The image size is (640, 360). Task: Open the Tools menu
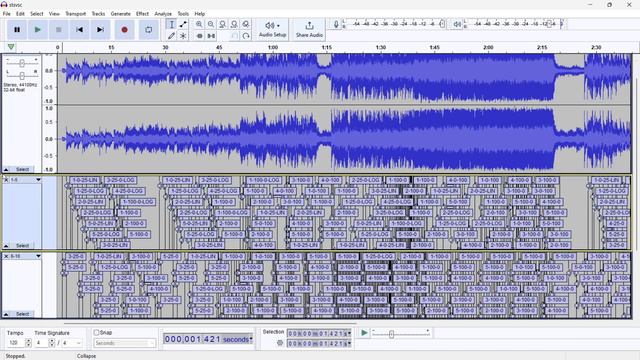(183, 13)
